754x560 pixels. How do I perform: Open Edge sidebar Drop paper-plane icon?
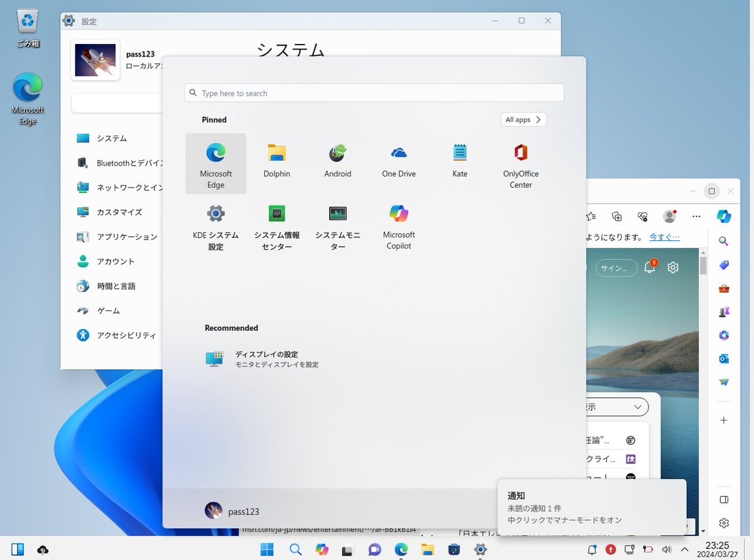pos(724,382)
